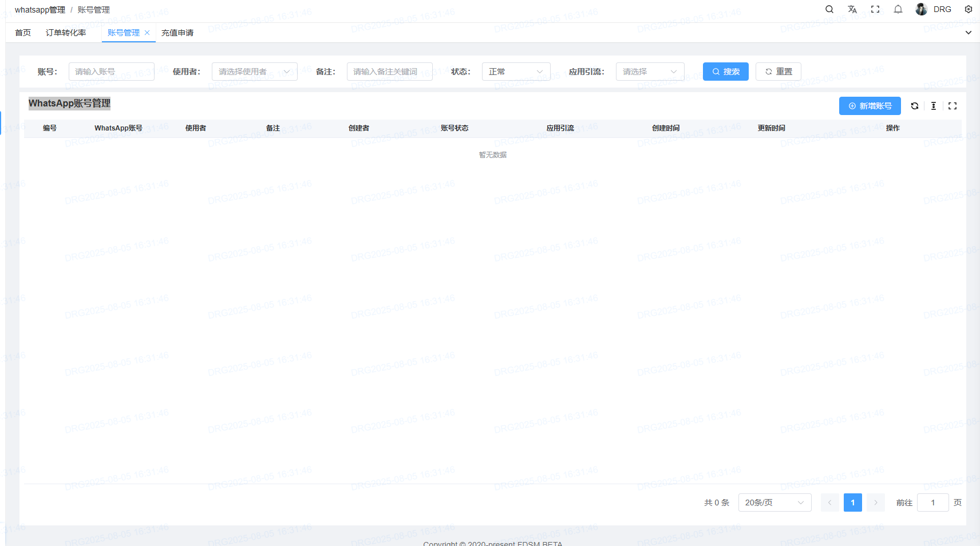Close the 账号管理 tab
This screenshot has height=546, width=980.
click(x=147, y=33)
